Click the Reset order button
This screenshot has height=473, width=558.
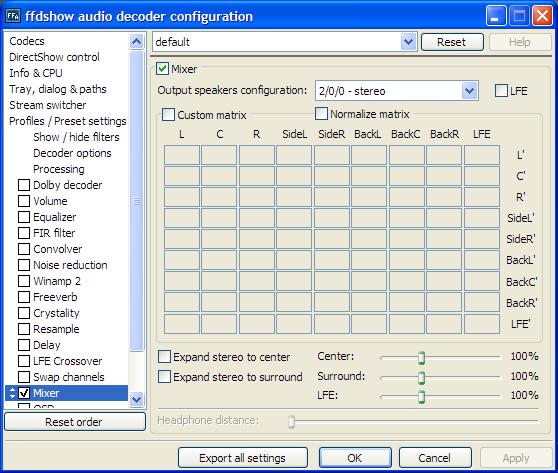75,422
